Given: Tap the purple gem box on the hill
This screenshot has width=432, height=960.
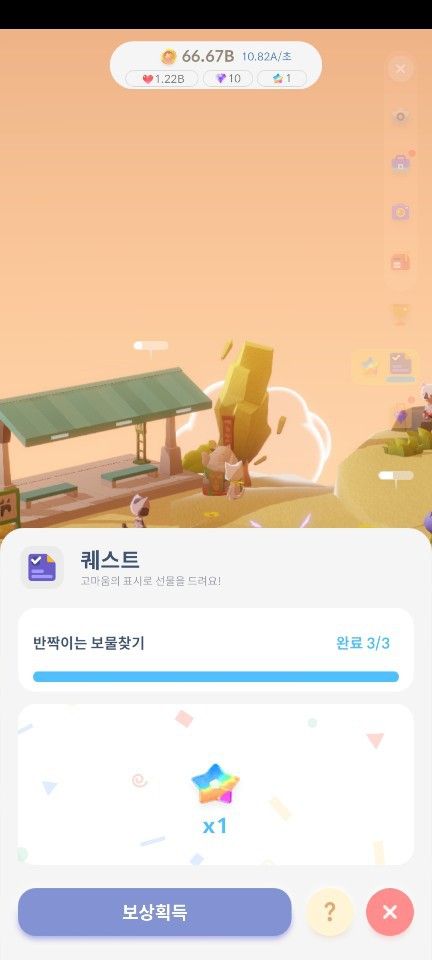Looking at the screenshot, I should [x=401, y=417].
